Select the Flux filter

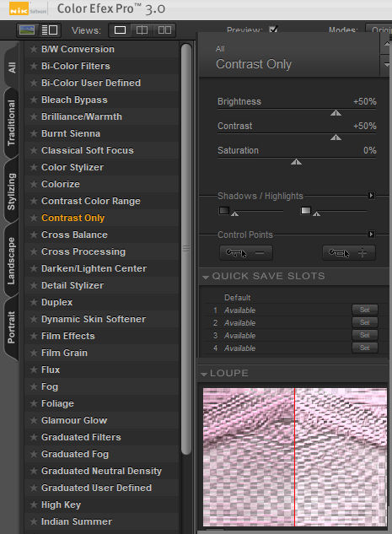51,369
